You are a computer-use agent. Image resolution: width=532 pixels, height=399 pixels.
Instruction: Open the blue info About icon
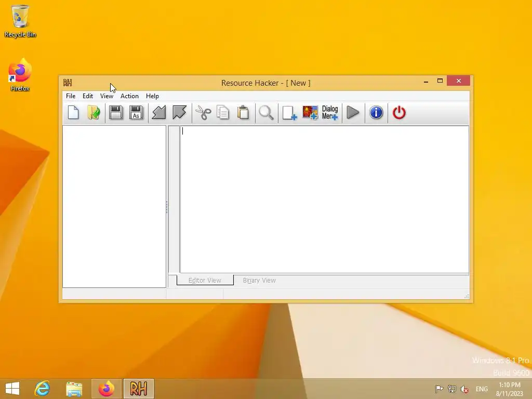tap(376, 113)
